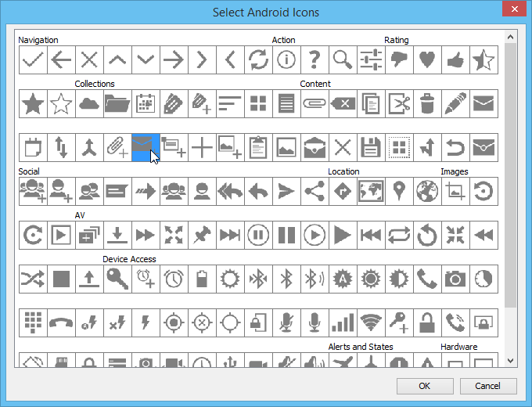532x407 pixels.
Task: Select the highlighted new email icon
Action: [146, 147]
